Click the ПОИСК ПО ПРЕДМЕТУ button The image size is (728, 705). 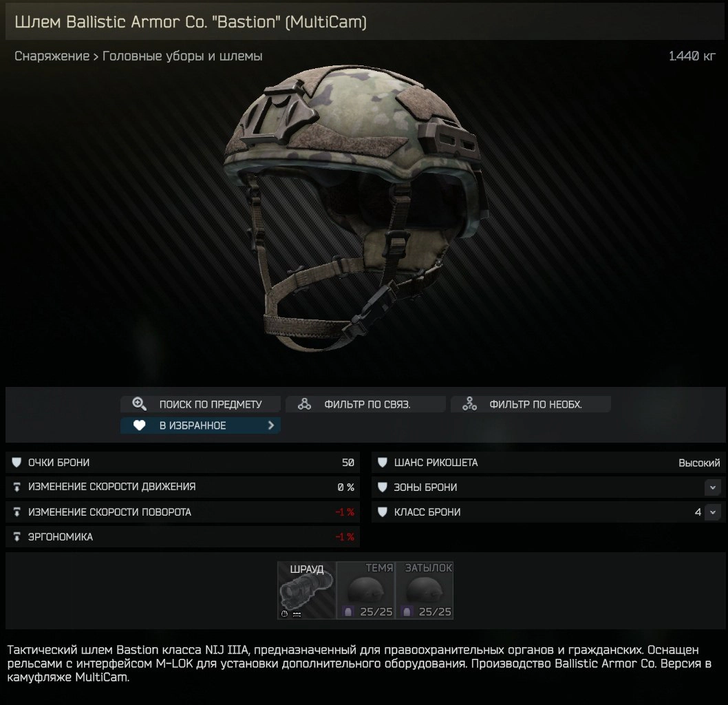[200, 404]
